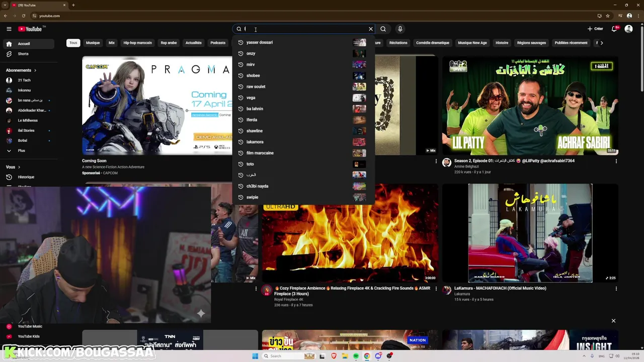Image resolution: width=644 pixels, height=362 pixels.
Task: Expand 'Plus' to show more subscriptions
Action: (28, 151)
